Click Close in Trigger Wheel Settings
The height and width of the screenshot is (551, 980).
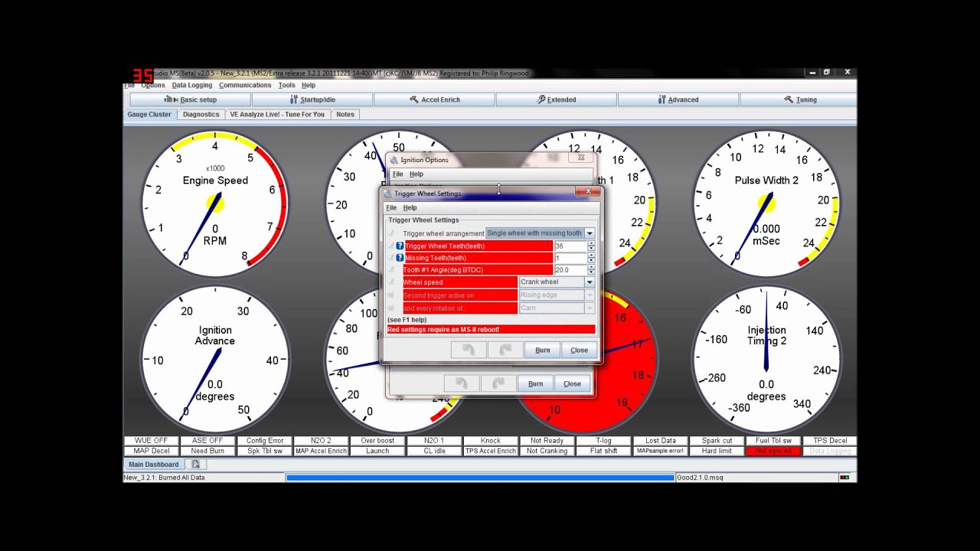579,350
